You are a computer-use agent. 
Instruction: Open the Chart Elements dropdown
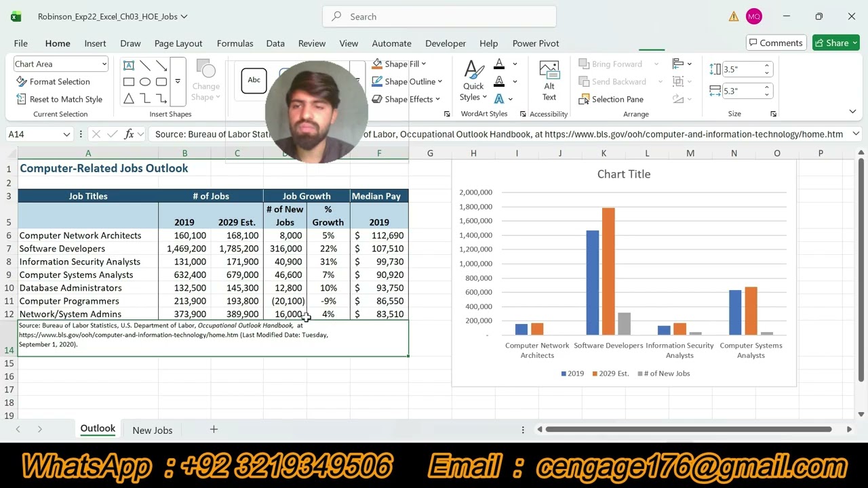[x=104, y=64]
